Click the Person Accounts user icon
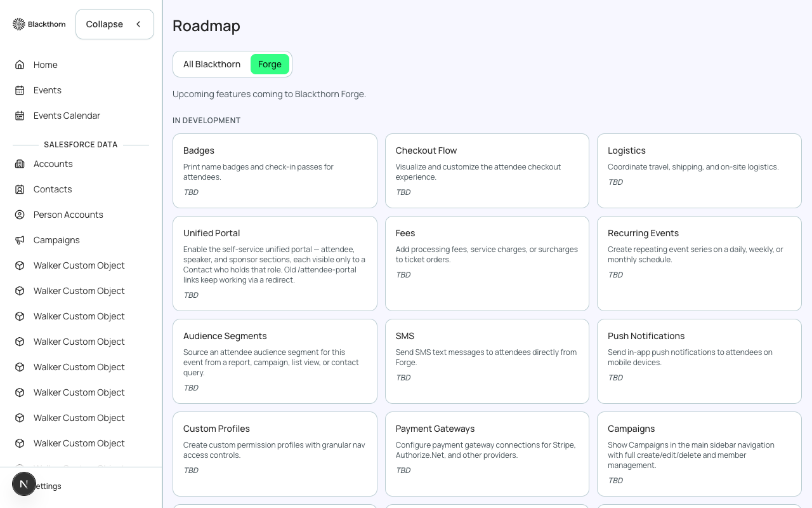 click(x=20, y=215)
